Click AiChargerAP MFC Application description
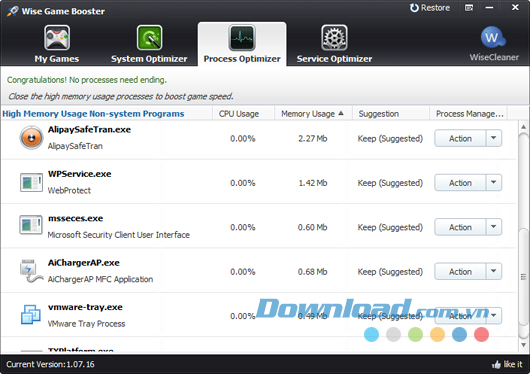 tap(100, 279)
